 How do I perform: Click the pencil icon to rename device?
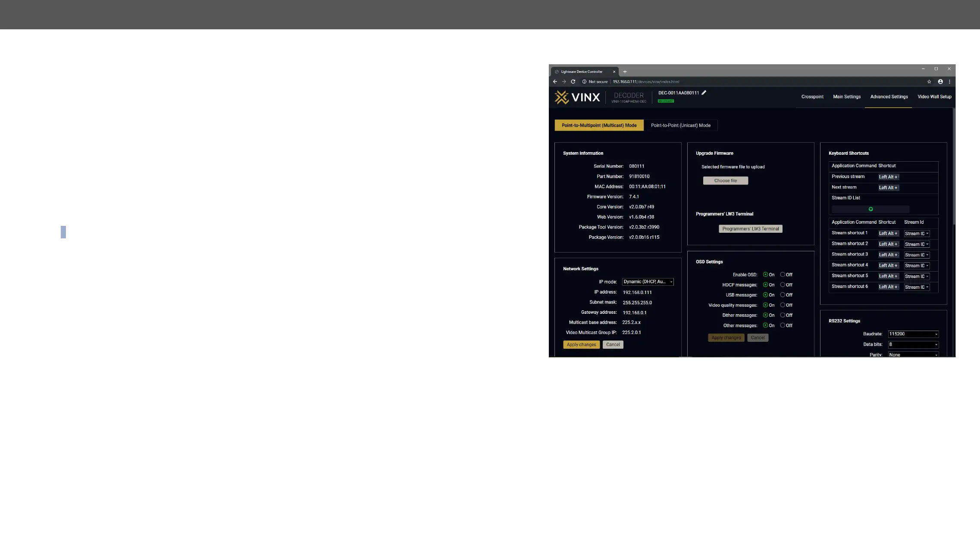point(704,93)
